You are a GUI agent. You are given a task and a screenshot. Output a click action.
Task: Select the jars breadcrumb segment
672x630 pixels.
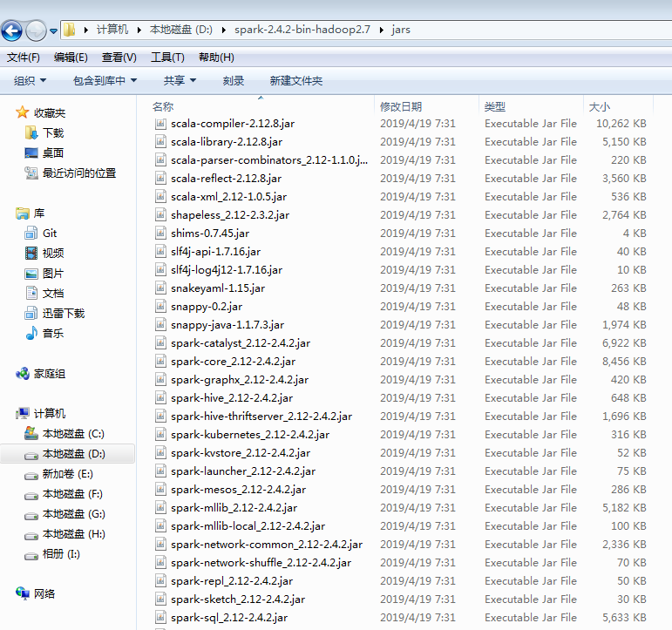(x=401, y=30)
